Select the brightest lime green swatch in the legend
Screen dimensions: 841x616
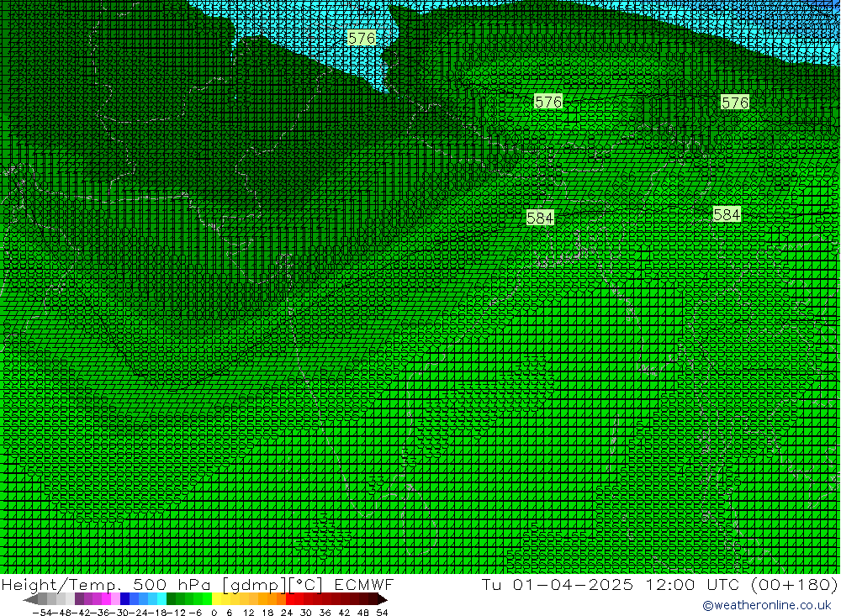[x=207, y=600]
